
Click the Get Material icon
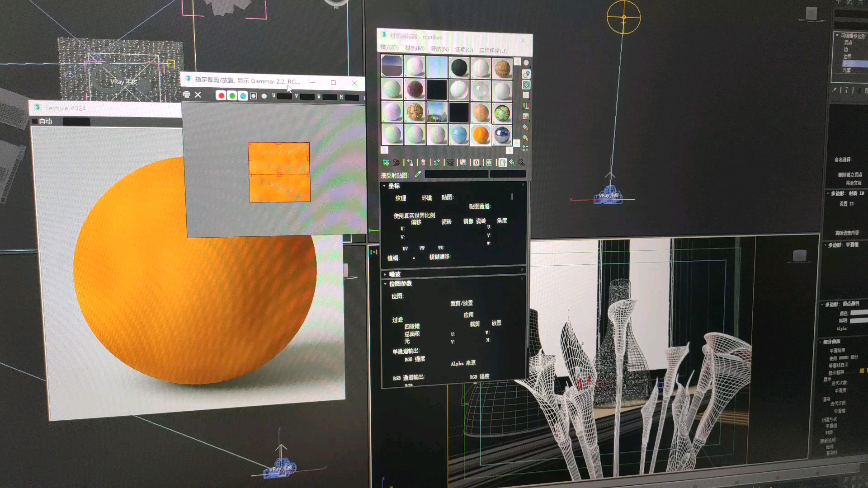pyautogui.click(x=386, y=163)
